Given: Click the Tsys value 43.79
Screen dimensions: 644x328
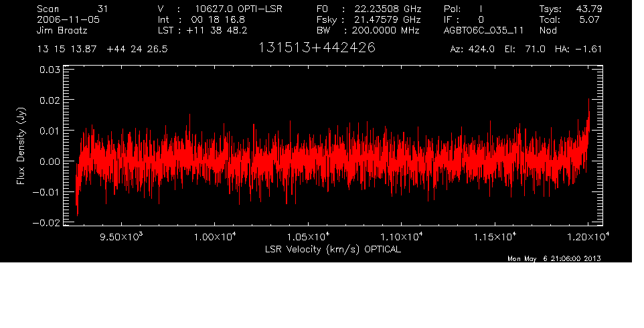Looking at the screenshot, I should tap(589, 9).
